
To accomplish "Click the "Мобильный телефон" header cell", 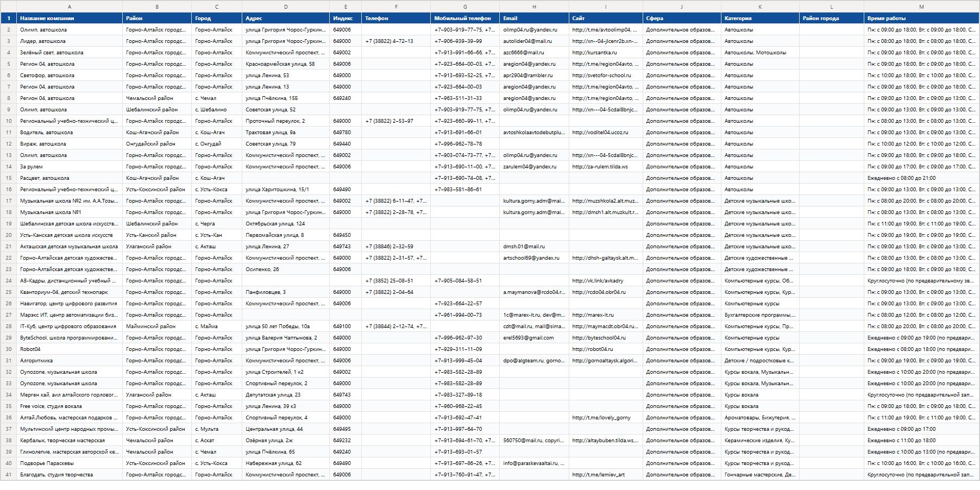I will [x=465, y=18].
